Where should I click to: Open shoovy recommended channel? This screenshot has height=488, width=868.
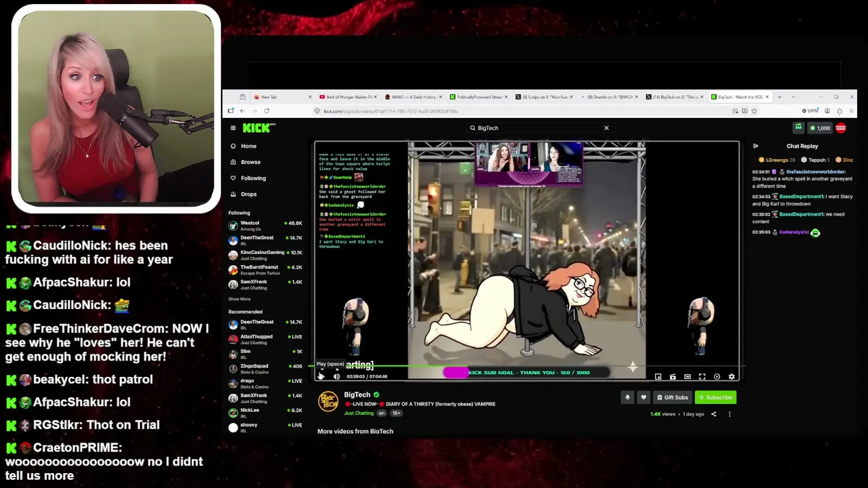[x=265, y=427]
